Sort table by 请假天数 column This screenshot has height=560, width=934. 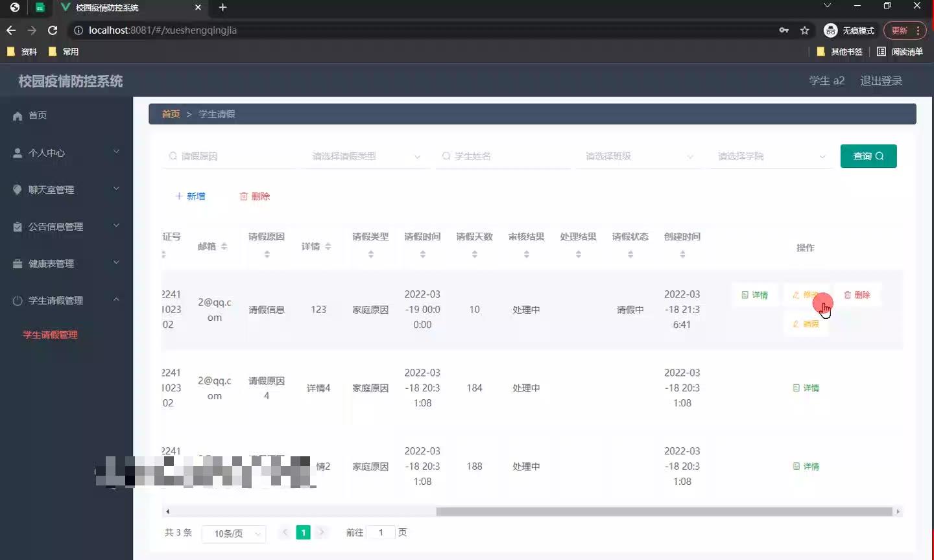pyautogui.click(x=474, y=255)
